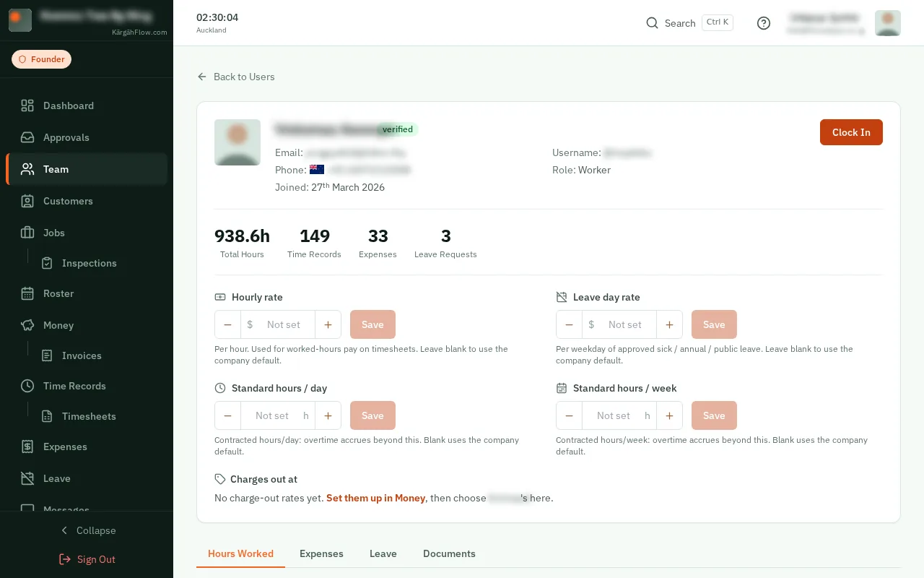Open the Jobs briefcase icon

coord(27,233)
